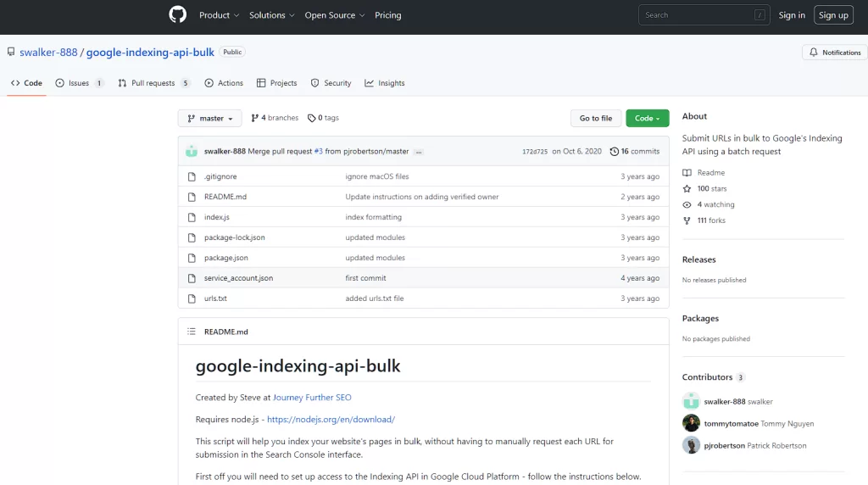Click the bell icon in Notifications button
This screenshot has height=485, width=868.
click(x=813, y=53)
